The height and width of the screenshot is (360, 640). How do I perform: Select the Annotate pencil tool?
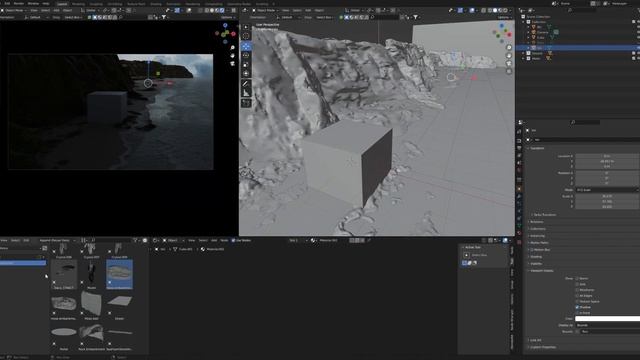246,84
